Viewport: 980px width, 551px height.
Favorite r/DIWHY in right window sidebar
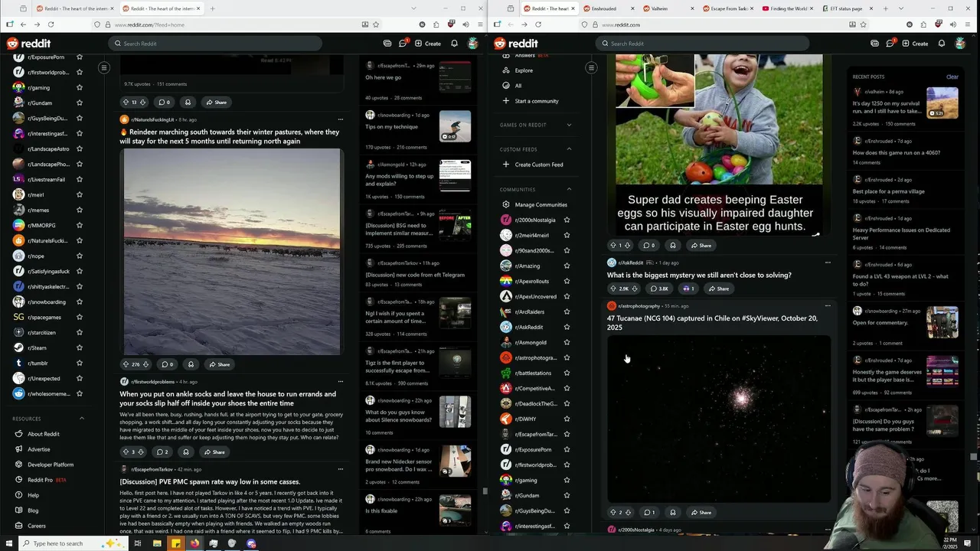[x=567, y=419]
